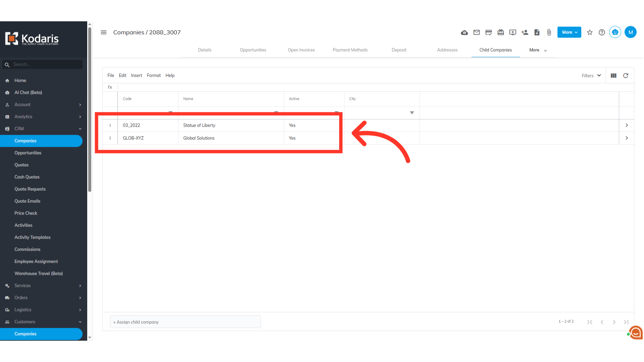Image resolution: width=644 pixels, height=362 pixels.
Task: Open Quote Requests in the sidebar
Action: click(30, 189)
